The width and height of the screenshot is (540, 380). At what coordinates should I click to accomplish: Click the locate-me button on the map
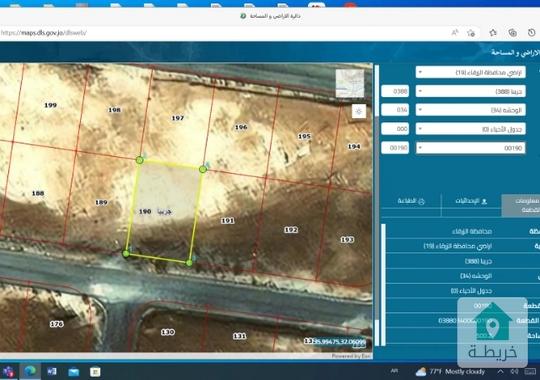(x=359, y=111)
